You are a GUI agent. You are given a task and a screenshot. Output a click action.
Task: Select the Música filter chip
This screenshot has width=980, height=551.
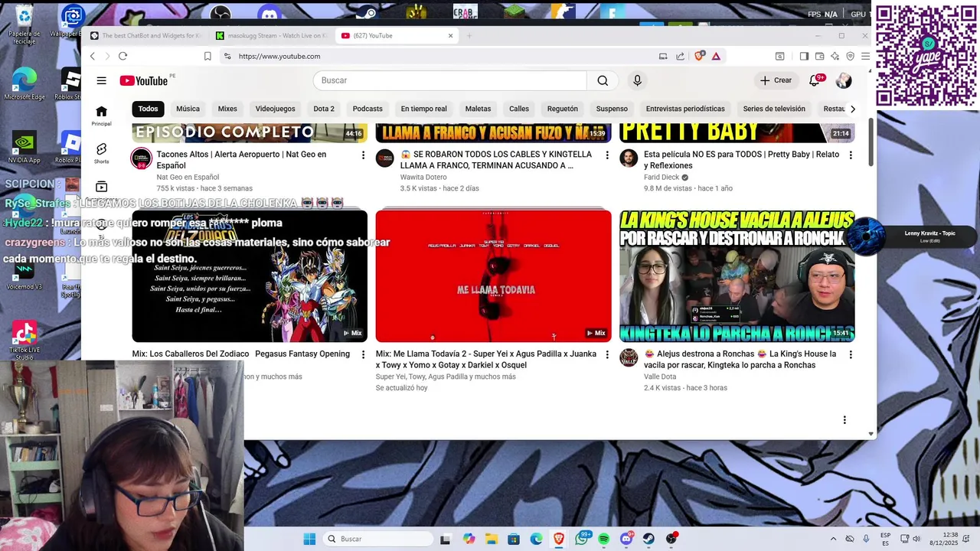pyautogui.click(x=188, y=109)
